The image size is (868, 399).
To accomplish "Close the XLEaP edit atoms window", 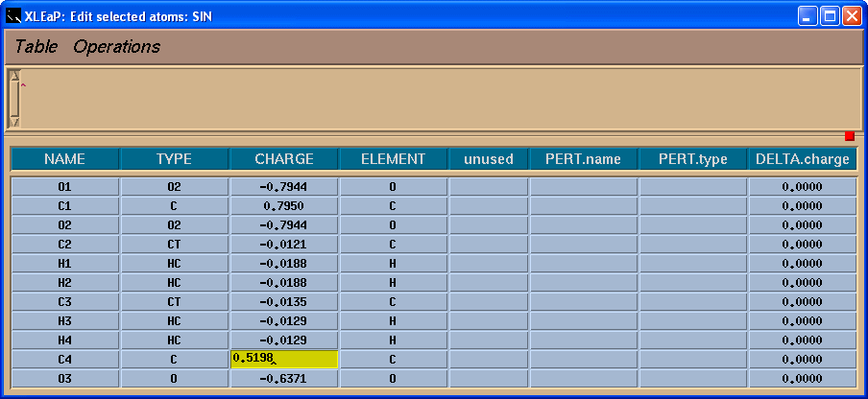I will point(852,16).
